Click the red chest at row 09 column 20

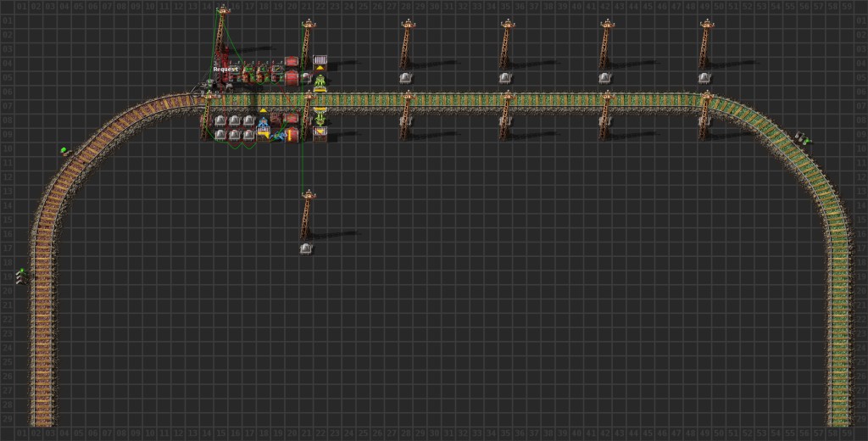click(x=292, y=135)
